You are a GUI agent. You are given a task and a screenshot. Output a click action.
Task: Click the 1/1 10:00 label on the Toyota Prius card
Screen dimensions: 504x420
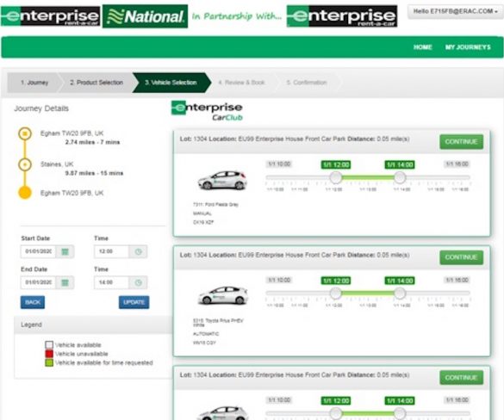(x=279, y=281)
